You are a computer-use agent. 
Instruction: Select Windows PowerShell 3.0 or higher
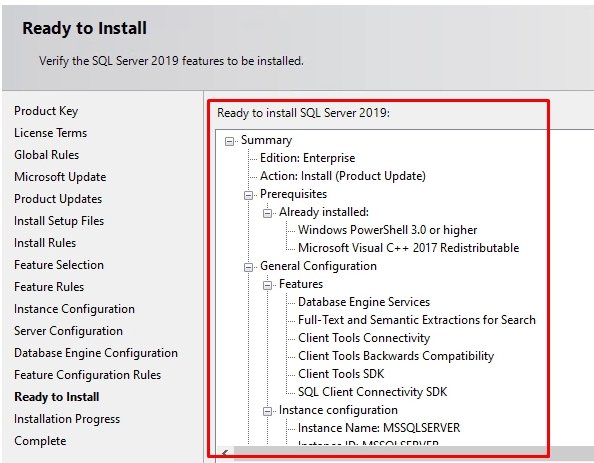coord(388,230)
